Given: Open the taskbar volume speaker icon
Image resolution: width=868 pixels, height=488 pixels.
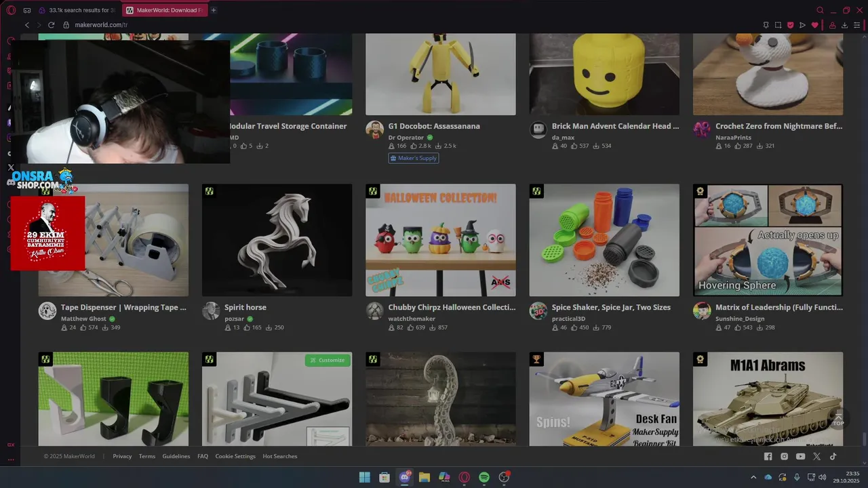Looking at the screenshot, I should (822, 477).
